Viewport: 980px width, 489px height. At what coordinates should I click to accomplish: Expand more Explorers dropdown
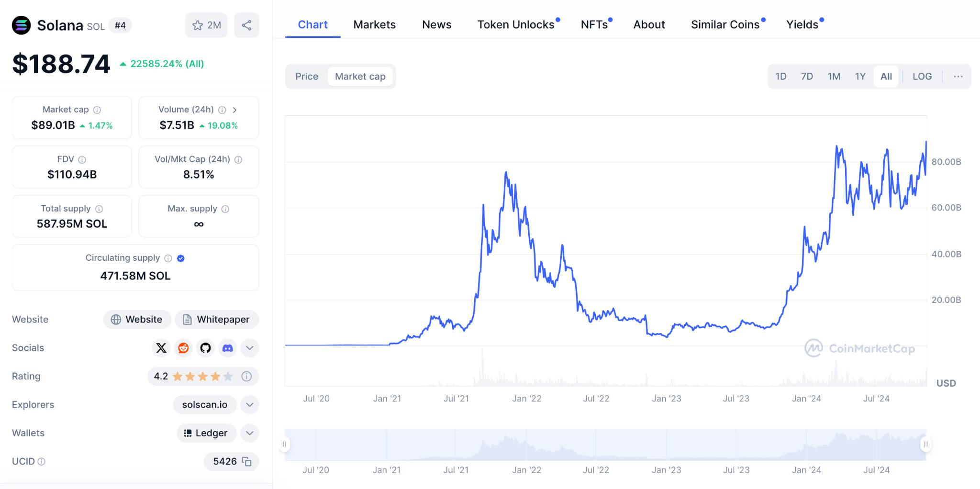point(250,405)
